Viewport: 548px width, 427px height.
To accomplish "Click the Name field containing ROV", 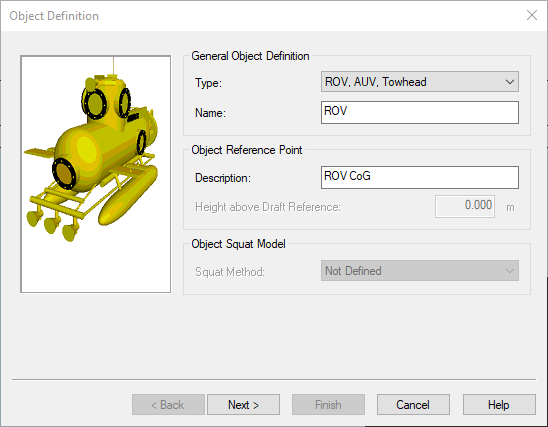I will [x=420, y=113].
